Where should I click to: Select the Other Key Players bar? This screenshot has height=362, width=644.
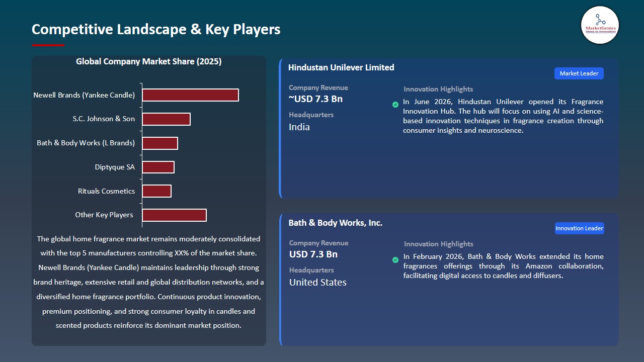174,215
